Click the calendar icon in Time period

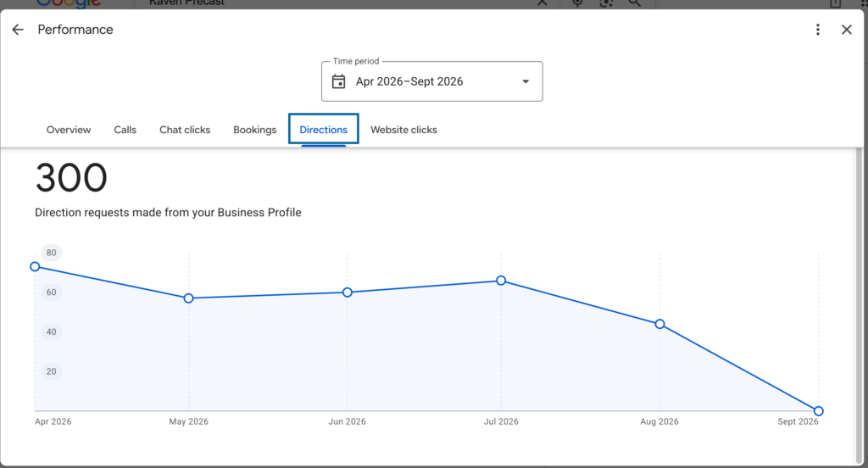(338, 81)
